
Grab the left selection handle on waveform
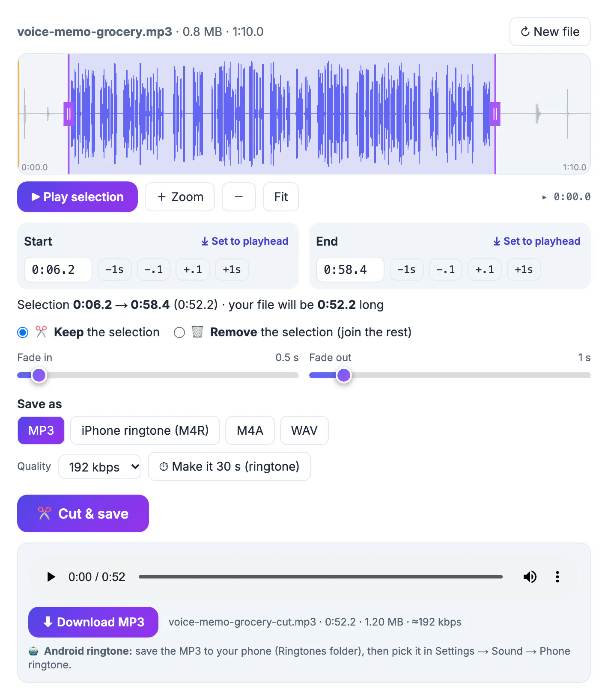click(69, 114)
